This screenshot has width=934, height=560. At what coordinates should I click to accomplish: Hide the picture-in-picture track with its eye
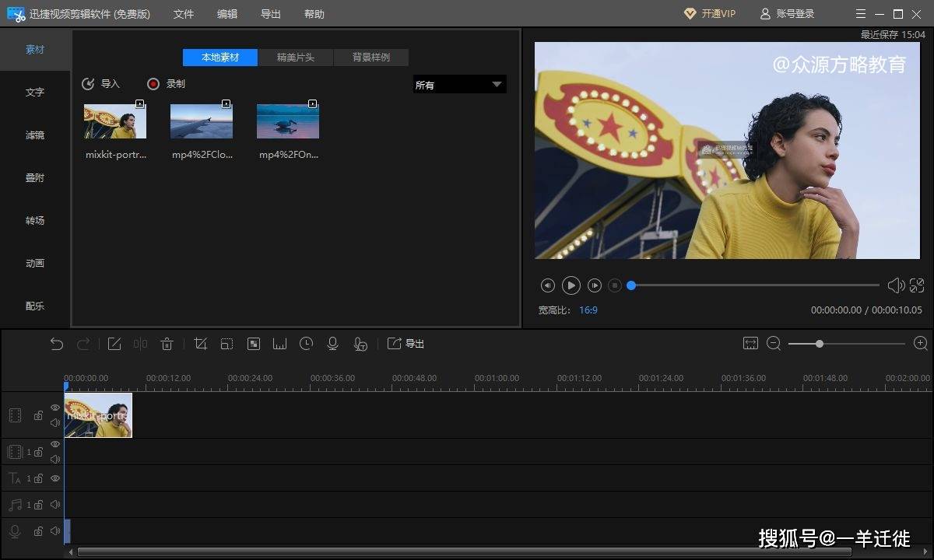[x=55, y=444]
